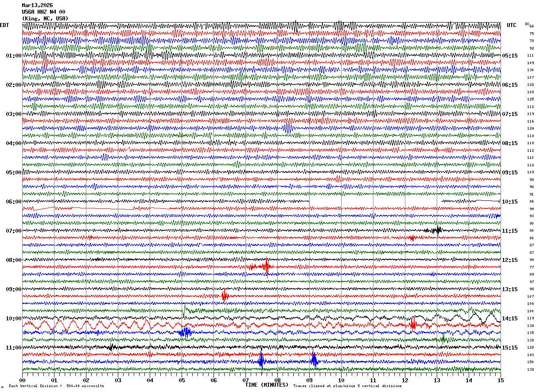536x392 pixels.
Task: Select the 05:15 UTC row label
Action: click(510, 56)
